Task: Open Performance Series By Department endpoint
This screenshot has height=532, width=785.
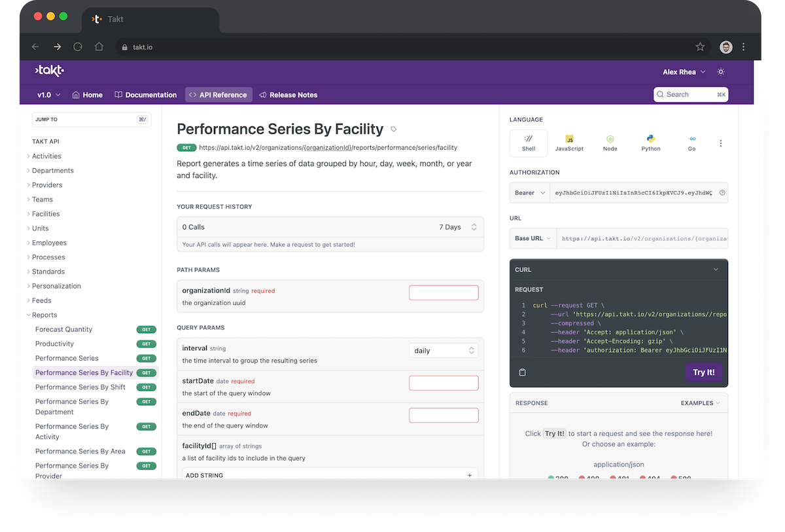Action: (72, 407)
